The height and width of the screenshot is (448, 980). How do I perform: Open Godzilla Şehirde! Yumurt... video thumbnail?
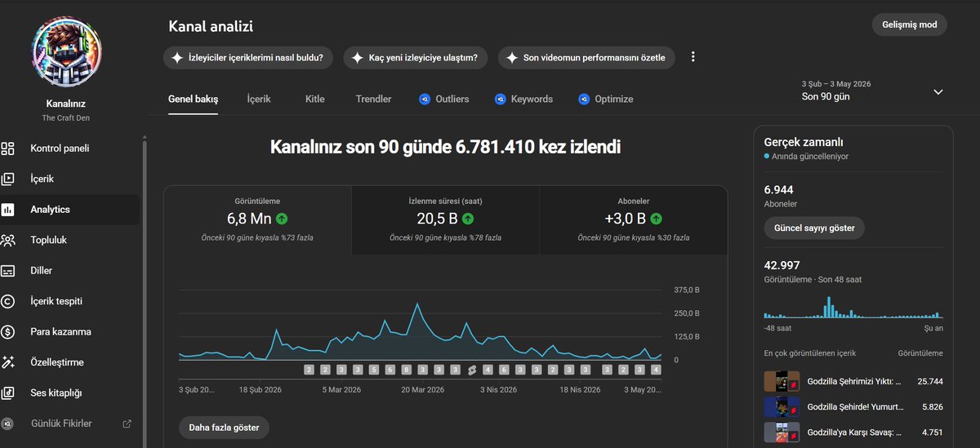pyautogui.click(x=782, y=406)
